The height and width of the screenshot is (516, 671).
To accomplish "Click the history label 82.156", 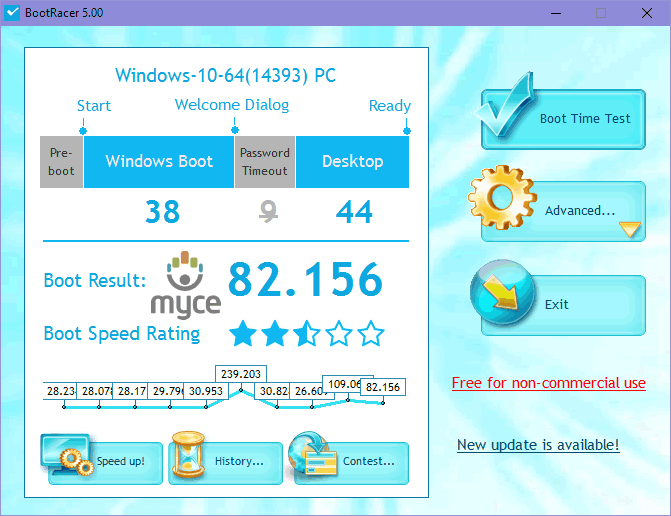I will (383, 387).
